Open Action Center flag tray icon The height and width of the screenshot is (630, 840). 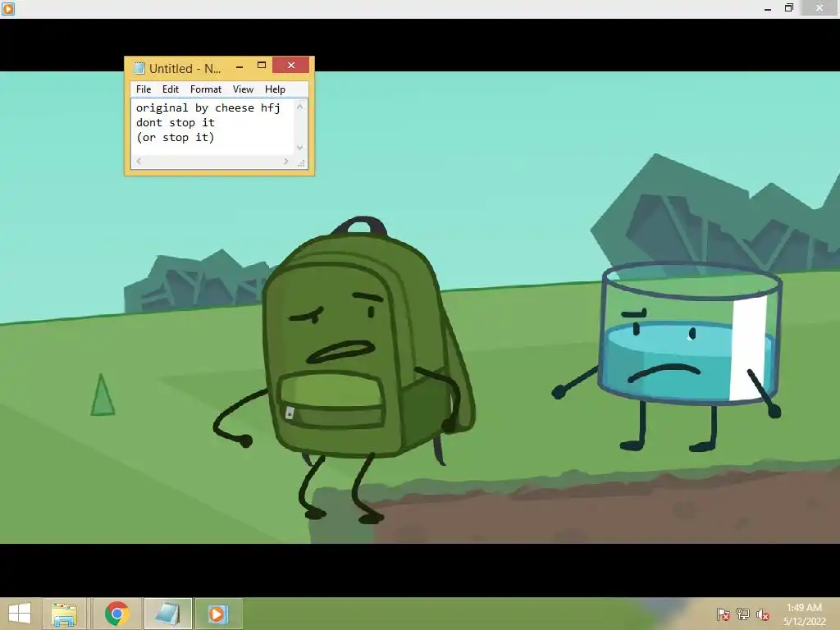(x=724, y=614)
